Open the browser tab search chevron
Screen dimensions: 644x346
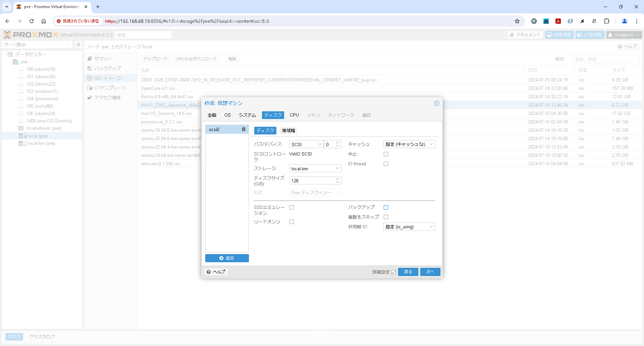[x=7, y=7]
